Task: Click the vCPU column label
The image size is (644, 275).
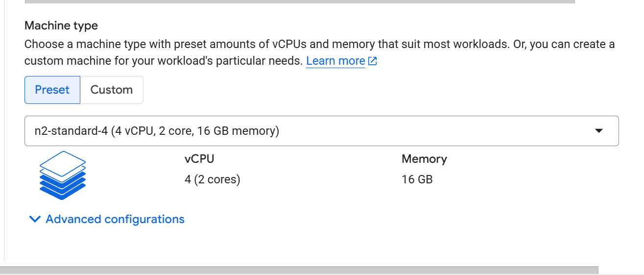Action: pos(199,159)
